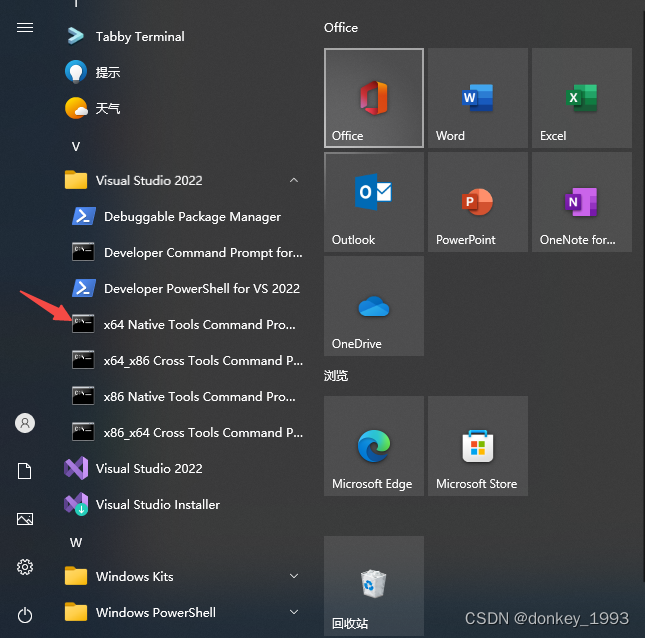The height and width of the screenshot is (638, 645).
Task: Open the 回收站 recycle bin tile
Action: pyautogui.click(x=374, y=586)
